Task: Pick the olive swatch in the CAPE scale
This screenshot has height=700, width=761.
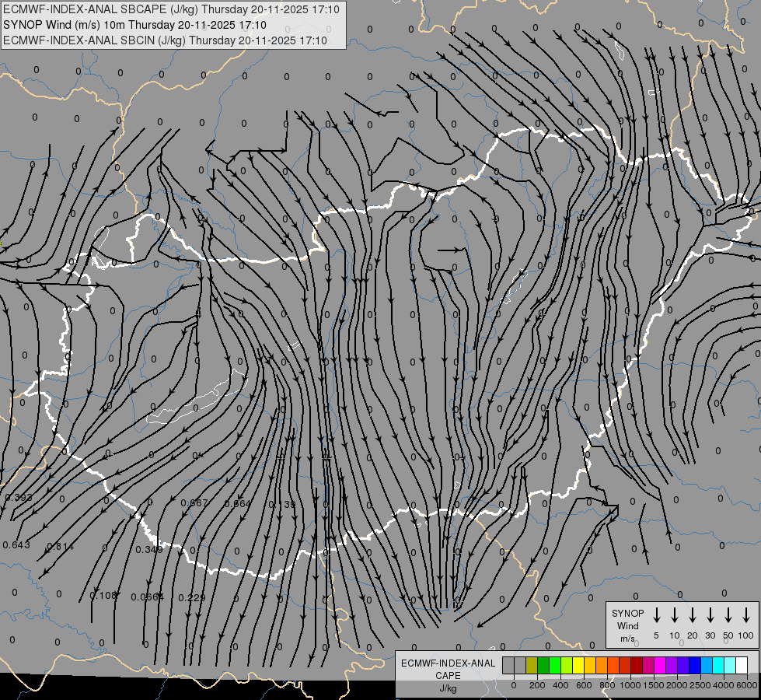Action: [x=532, y=665]
